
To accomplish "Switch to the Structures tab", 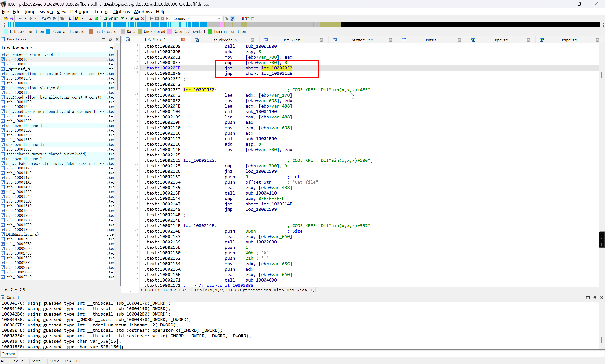I will [362, 40].
